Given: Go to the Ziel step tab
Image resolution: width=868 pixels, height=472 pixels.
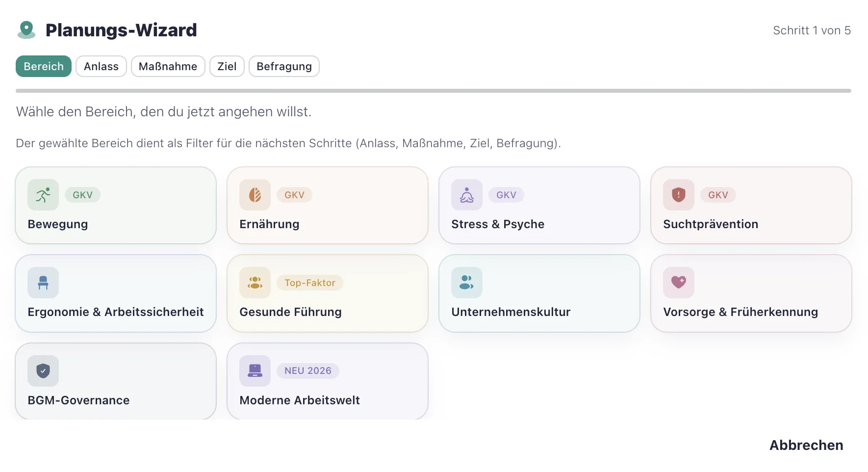Looking at the screenshot, I should click(x=227, y=66).
